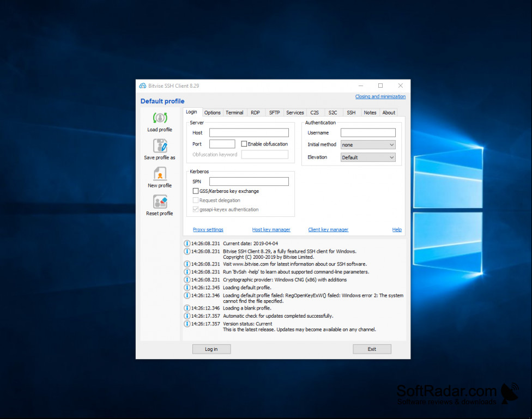
Task: Click info icon beside 'Current date' log entry
Action: [187, 244]
